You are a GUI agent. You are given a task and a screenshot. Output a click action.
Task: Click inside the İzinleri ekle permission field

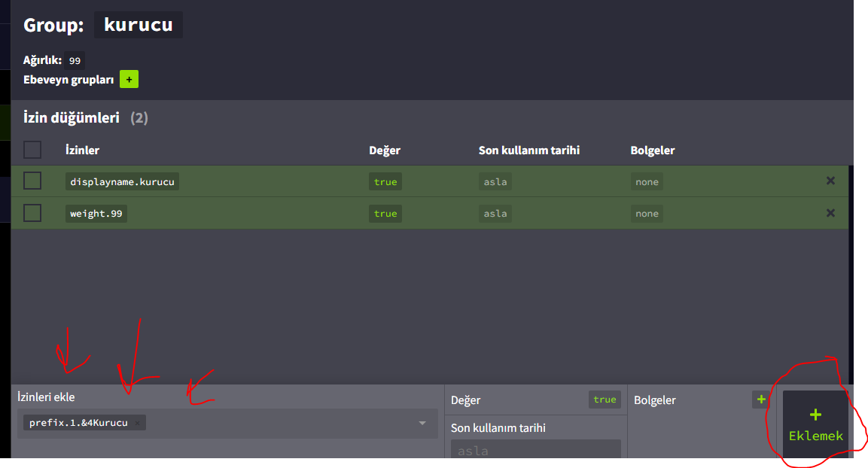tap(227, 423)
